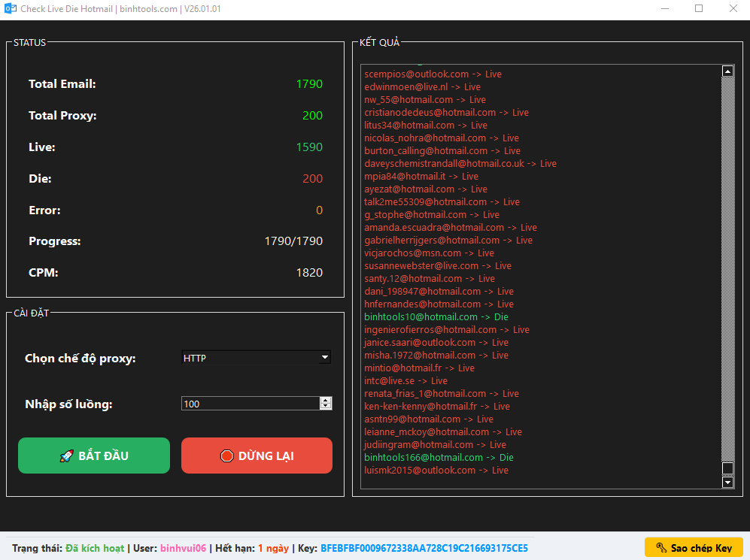Click the blue license key text
The image size is (750, 560).
coord(424,548)
